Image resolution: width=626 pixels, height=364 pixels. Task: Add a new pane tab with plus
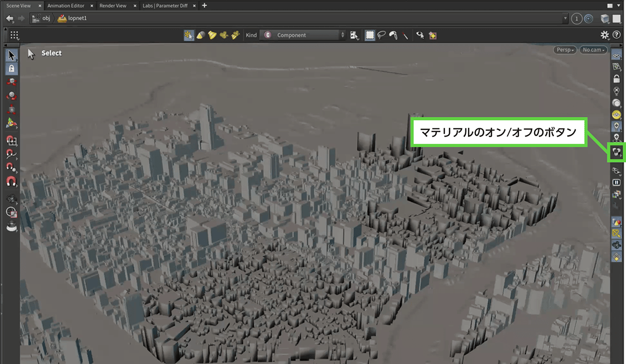click(x=204, y=5)
